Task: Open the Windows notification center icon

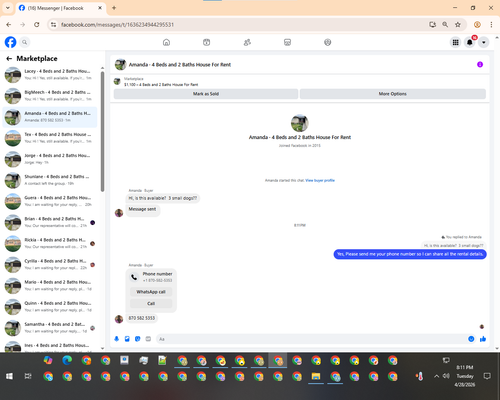Action: coord(487,376)
